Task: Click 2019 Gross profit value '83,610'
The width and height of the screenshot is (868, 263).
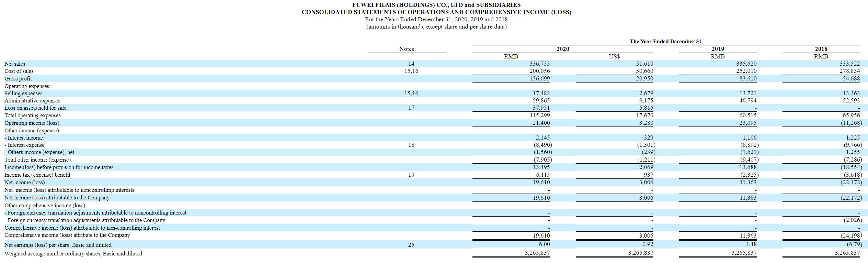Action: pyautogui.click(x=748, y=79)
